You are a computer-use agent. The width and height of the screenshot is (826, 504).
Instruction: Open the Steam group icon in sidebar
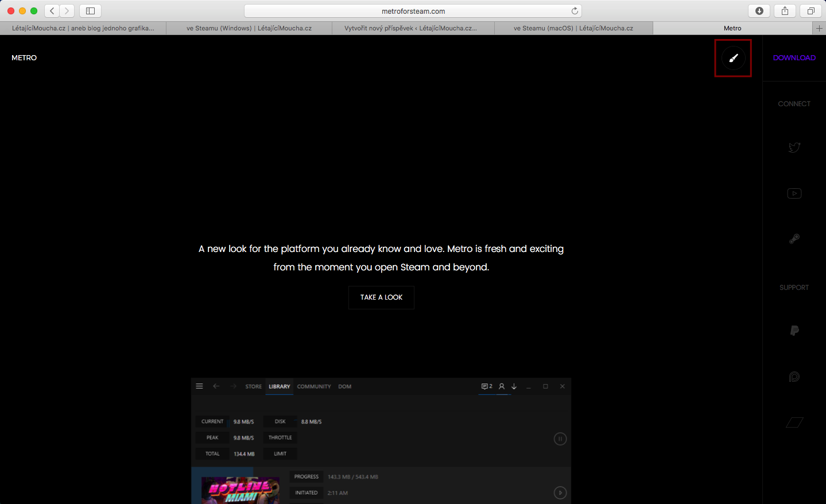click(x=794, y=239)
